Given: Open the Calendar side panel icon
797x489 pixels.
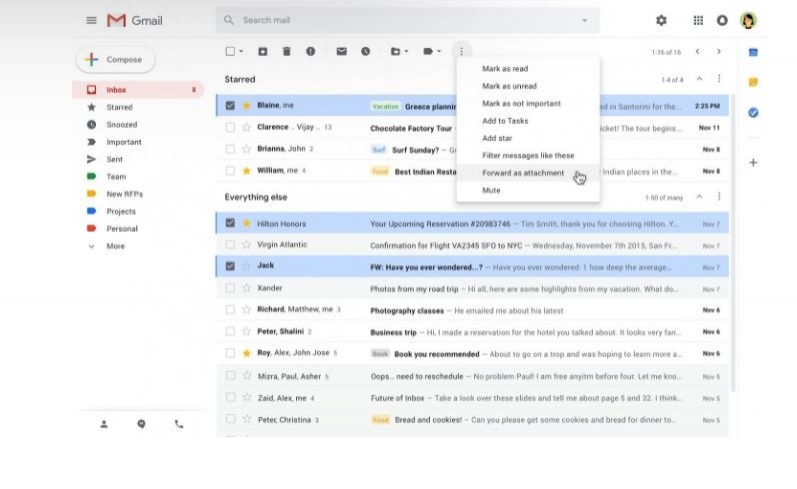Looking at the screenshot, I should point(753,52).
